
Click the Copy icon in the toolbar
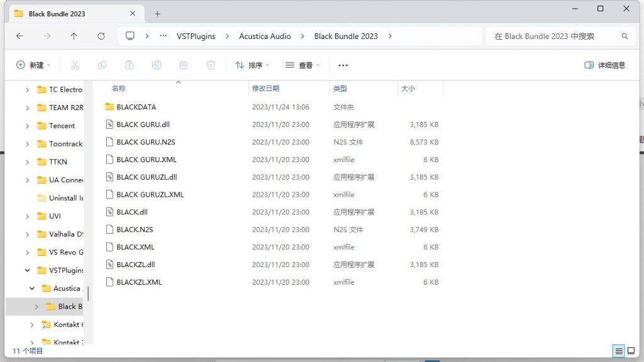tap(103, 65)
